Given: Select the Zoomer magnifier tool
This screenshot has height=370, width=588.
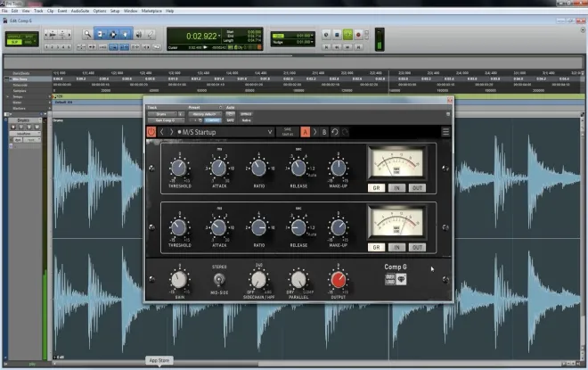Looking at the screenshot, I should (x=87, y=35).
